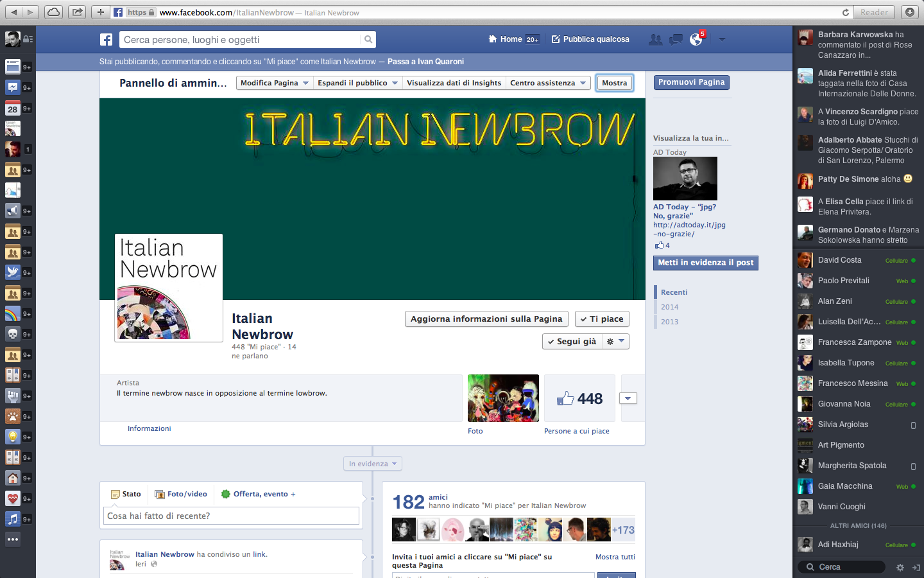This screenshot has width=924, height=578.
Task: Open chat settings gear icon
Action: [x=900, y=568]
